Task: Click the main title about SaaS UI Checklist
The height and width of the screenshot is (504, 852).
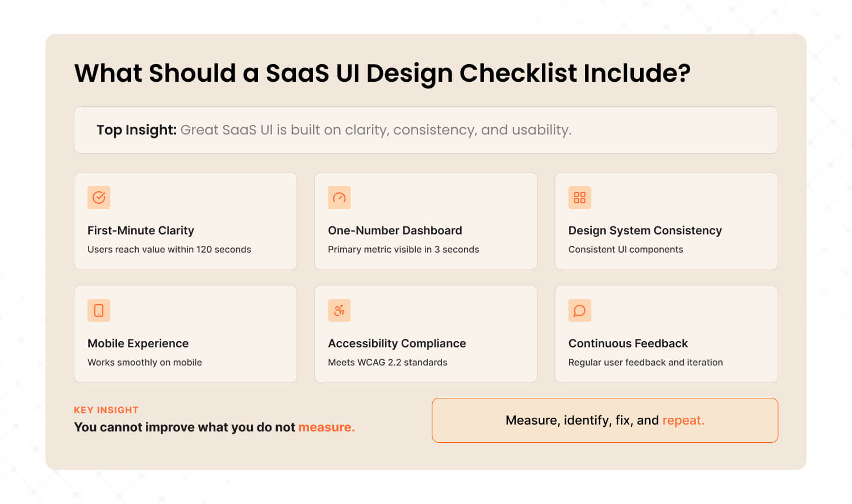Action: point(382,73)
